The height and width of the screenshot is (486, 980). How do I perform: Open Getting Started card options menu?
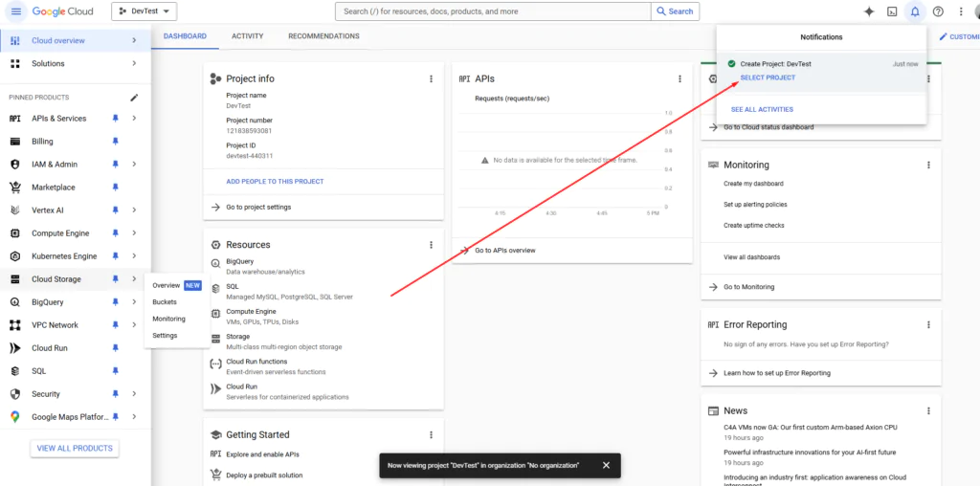pyautogui.click(x=431, y=434)
